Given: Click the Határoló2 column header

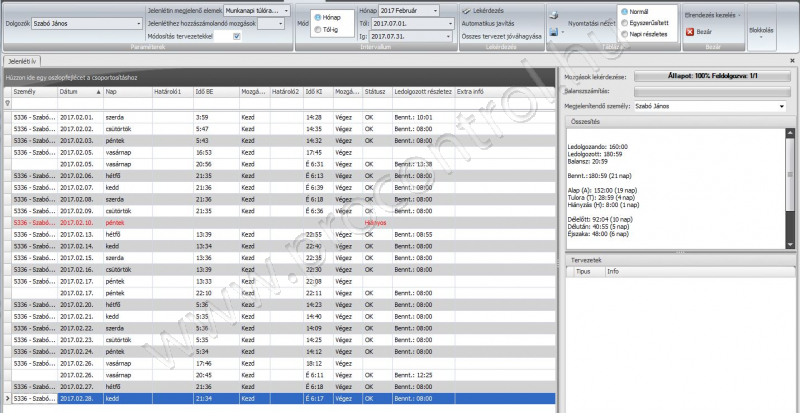Looking at the screenshot, I should (286, 92).
